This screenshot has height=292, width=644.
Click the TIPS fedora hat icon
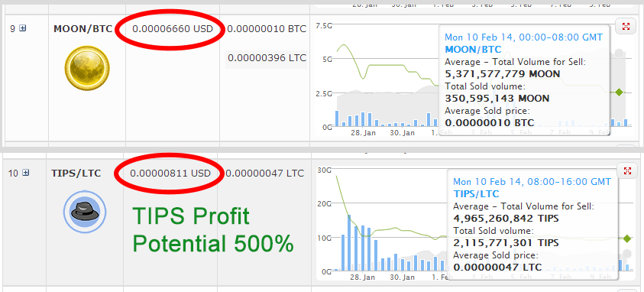[85, 211]
